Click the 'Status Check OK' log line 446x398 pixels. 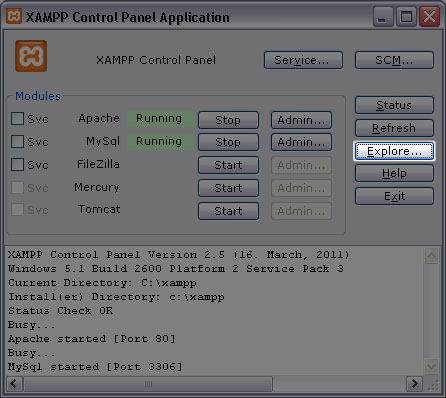click(61, 311)
